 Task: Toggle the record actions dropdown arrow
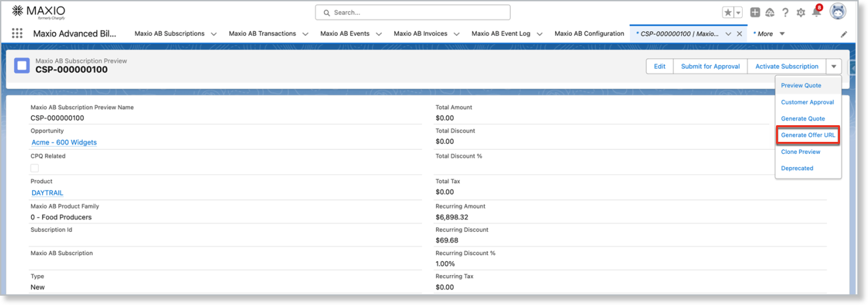[834, 67]
